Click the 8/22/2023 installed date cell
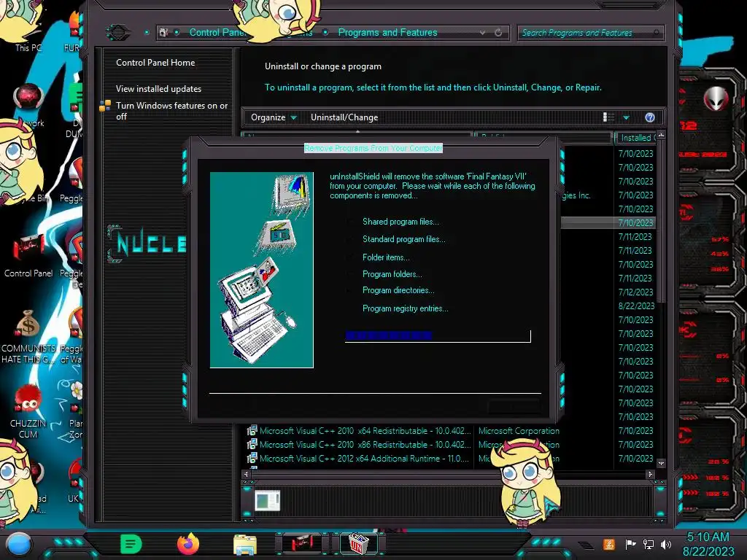Image resolution: width=747 pixels, height=560 pixels. (x=636, y=306)
